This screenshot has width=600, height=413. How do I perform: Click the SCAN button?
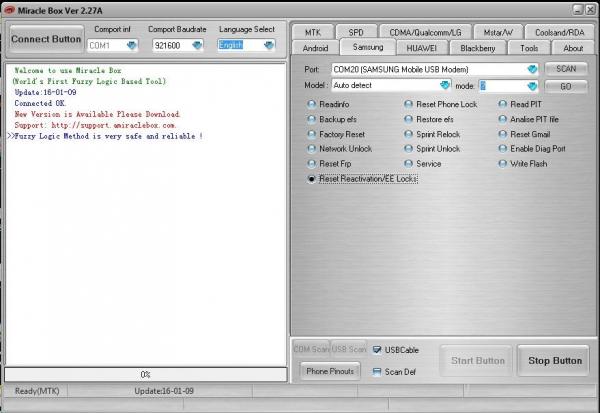pos(566,69)
